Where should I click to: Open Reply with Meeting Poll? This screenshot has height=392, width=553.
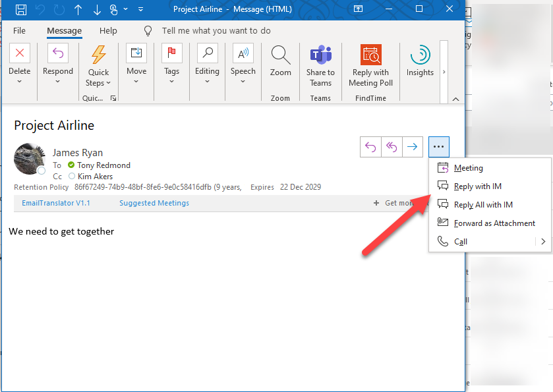point(371,54)
